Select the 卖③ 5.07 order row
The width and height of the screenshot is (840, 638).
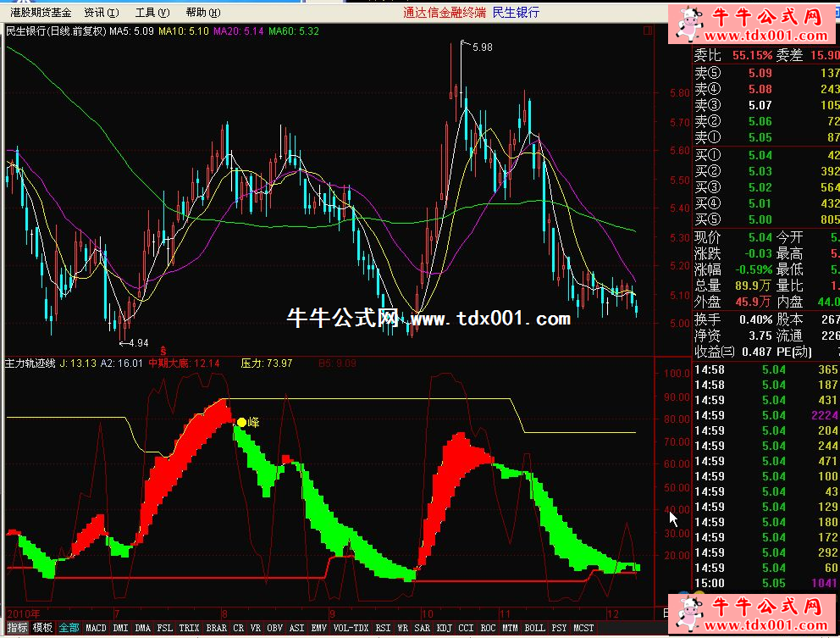(x=766, y=105)
